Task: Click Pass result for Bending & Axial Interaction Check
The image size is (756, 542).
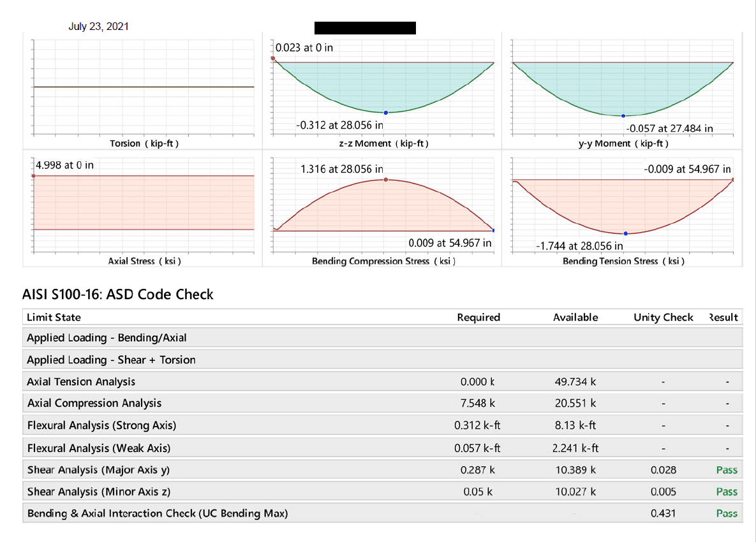Action: pyautogui.click(x=726, y=513)
